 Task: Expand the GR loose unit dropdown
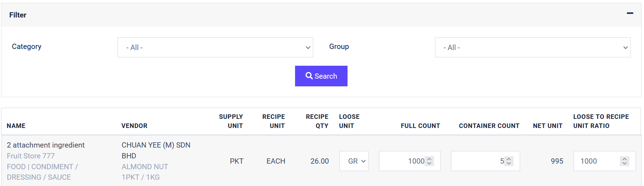pyautogui.click(x=354, y=161)
